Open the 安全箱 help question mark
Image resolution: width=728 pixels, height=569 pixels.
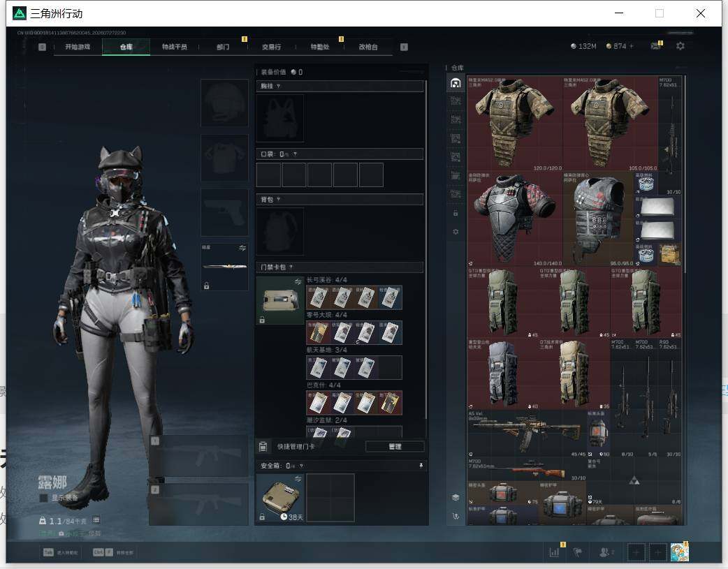(302, 466)
